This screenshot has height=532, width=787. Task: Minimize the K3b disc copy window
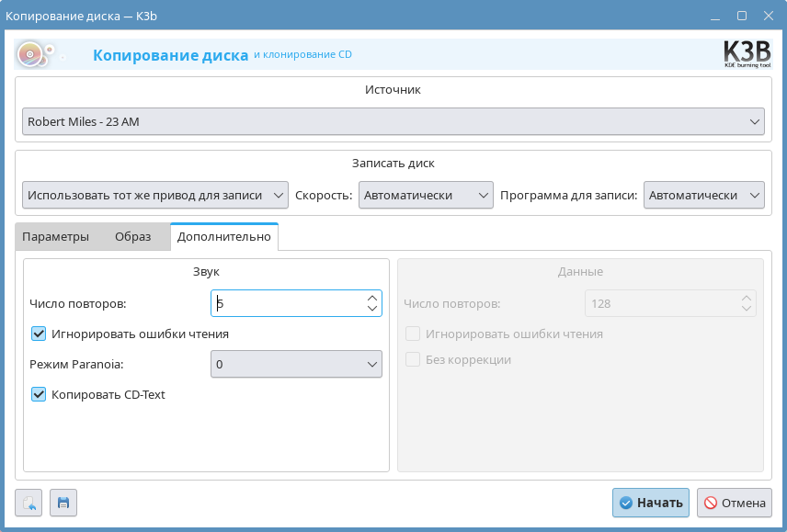[716, 16]
